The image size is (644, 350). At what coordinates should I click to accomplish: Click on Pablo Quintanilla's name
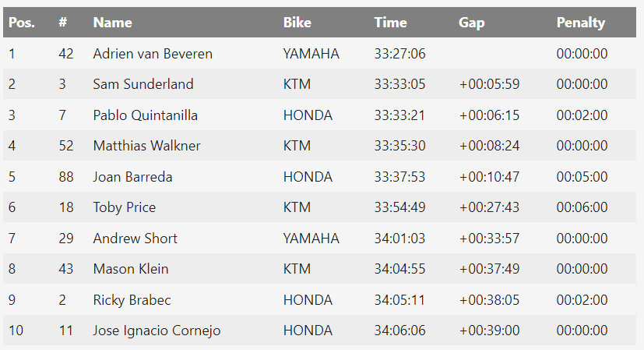tap(146, 115)
